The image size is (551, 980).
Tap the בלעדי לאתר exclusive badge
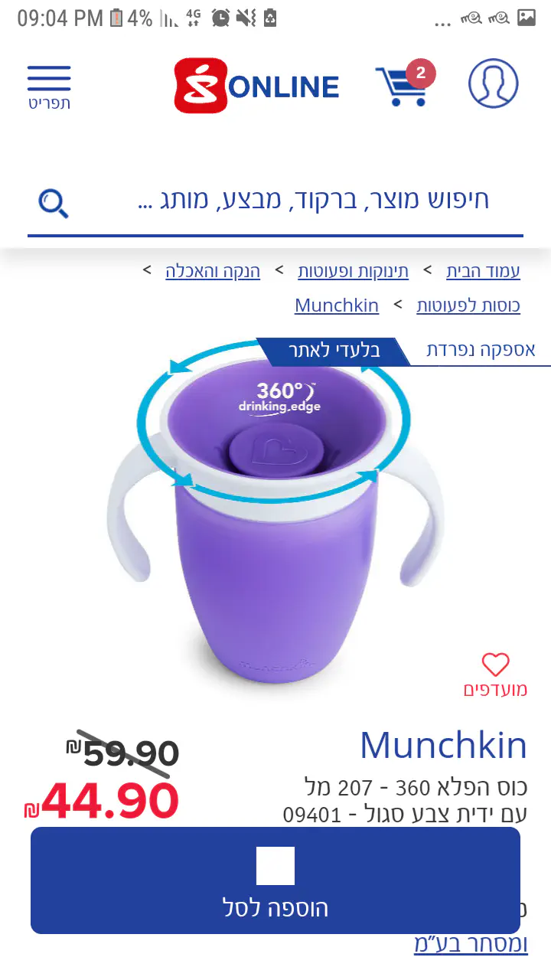tap(334, 351)
